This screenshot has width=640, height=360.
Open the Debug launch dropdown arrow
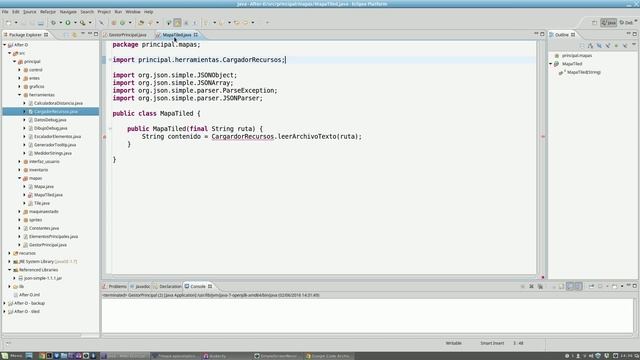click(x=60, y=23)
